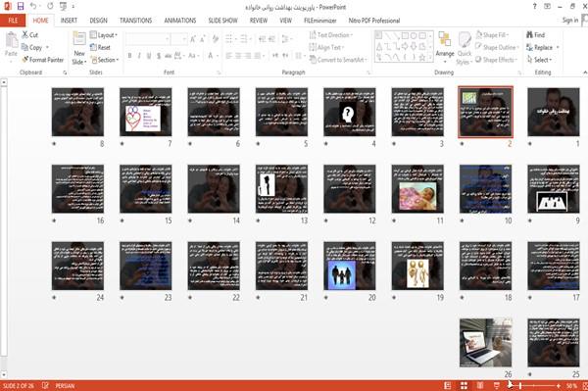Click Reading View icon in status bar
The image size is (588, 391).
(480, 385)
